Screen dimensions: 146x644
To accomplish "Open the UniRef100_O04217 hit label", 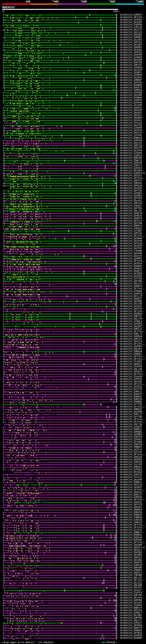I will [131, 590].
